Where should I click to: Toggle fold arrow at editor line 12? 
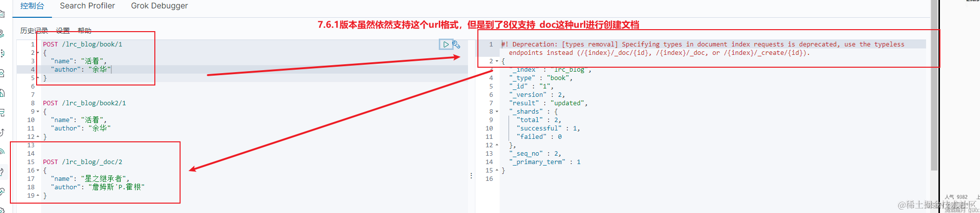[x=38, y=137]
